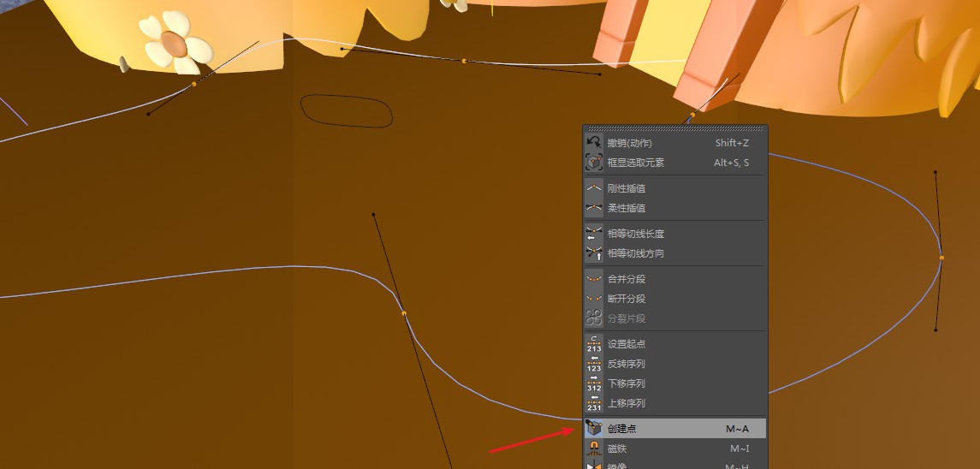Viewport: 980px width, 469px height.
Task: Select orange point at ellipse right edge
Action: [941, 258]
